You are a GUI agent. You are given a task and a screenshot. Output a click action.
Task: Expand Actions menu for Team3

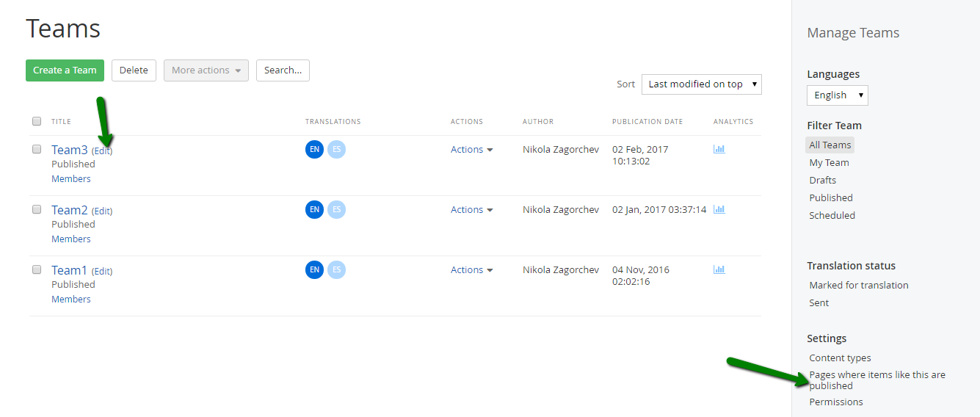point(471,149)
